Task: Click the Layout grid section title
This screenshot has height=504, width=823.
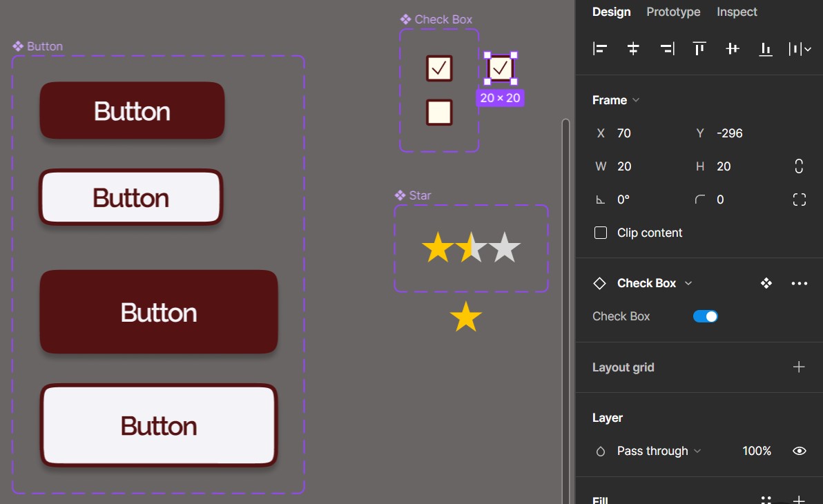Action: (623, 367)
